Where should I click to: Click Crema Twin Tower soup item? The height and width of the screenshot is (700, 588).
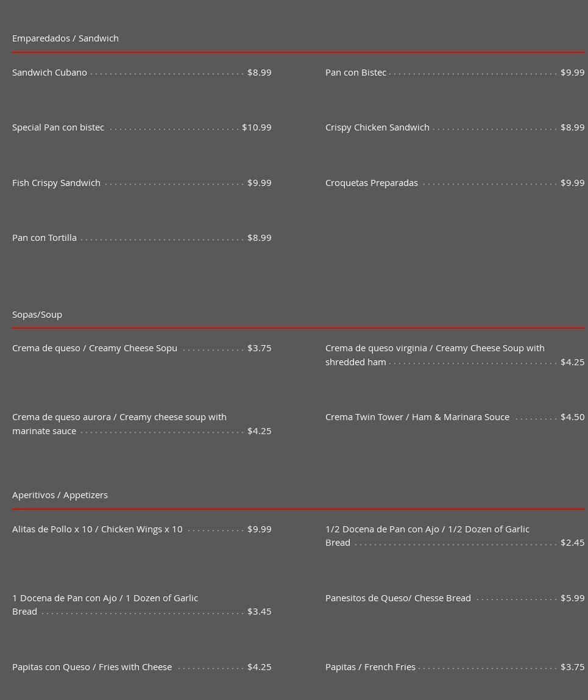click(417, 417)
